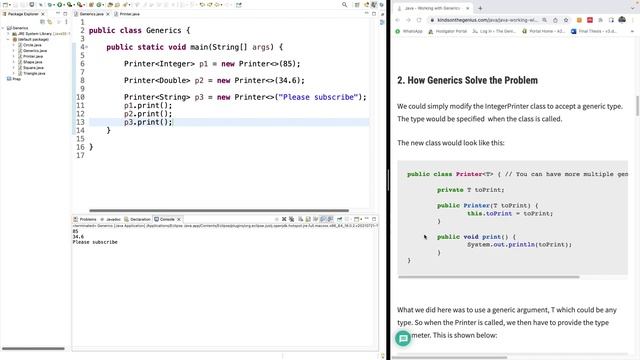Click Chrome Forward button

click(x=408, y=20)
